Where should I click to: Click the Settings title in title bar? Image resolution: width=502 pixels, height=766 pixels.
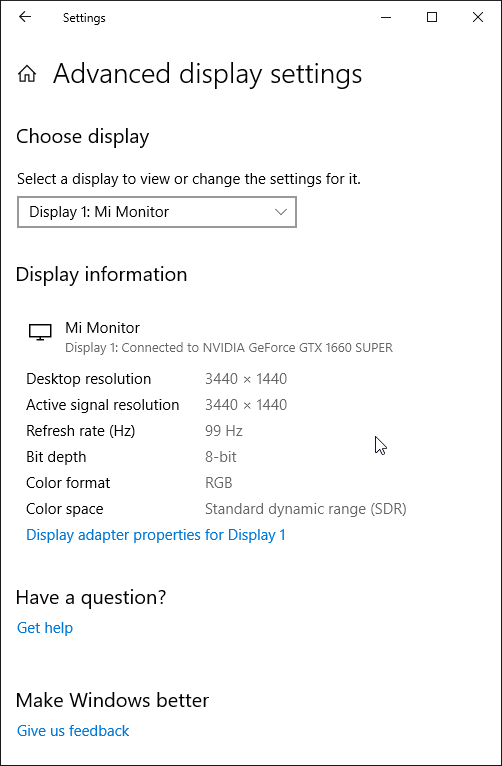(x=84, y=18)
